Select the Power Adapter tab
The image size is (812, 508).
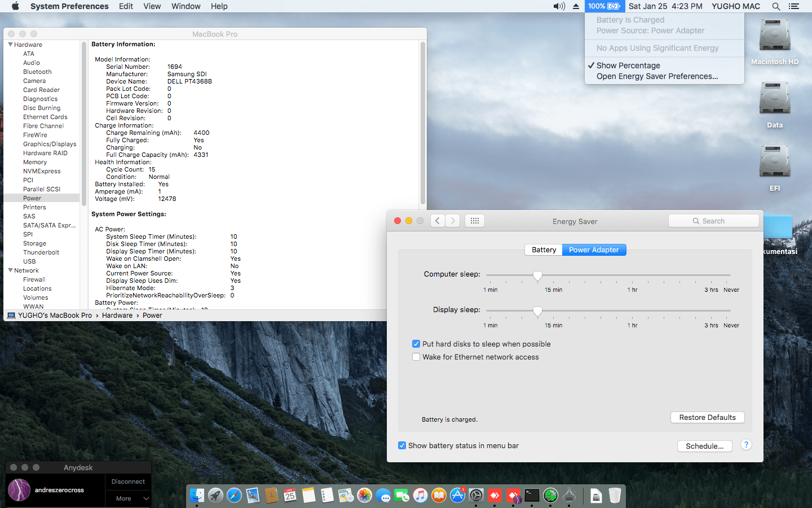click(x=594, y=249)
